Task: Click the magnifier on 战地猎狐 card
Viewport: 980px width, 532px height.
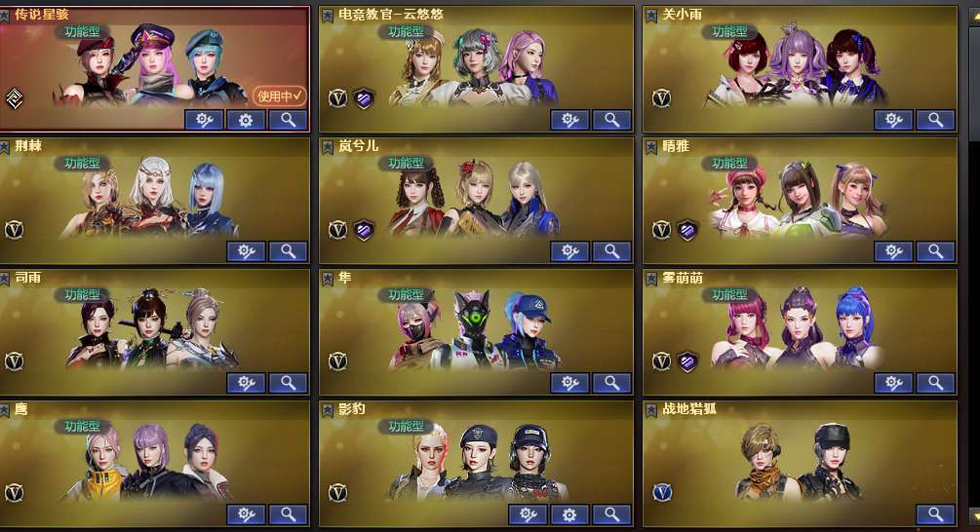Action: pos(935,514)
